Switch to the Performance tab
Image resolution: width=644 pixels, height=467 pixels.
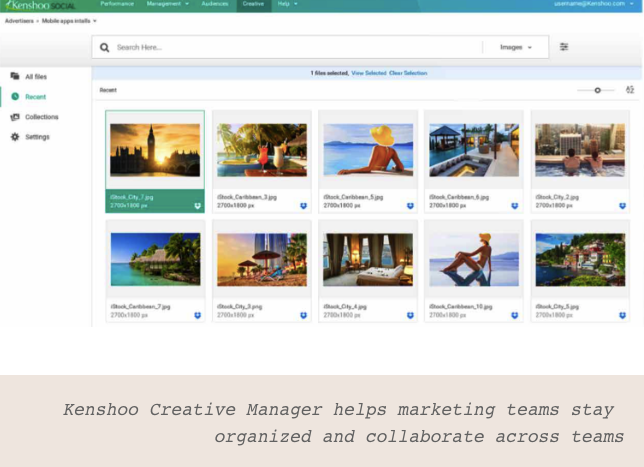point(116,5)
